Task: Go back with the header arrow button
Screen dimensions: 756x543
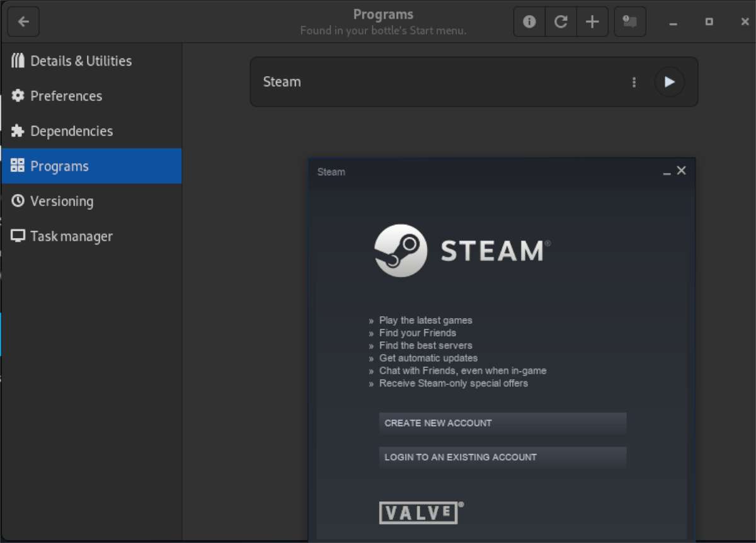Action: pyautogui.click(x=23, y=22)
